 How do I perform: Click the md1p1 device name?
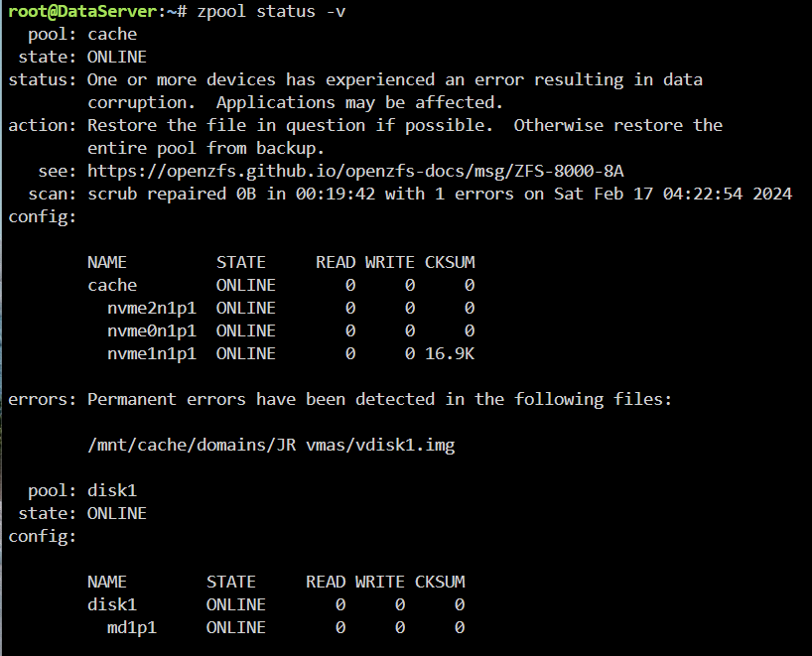pyautogui.click(x=132, y=628)
